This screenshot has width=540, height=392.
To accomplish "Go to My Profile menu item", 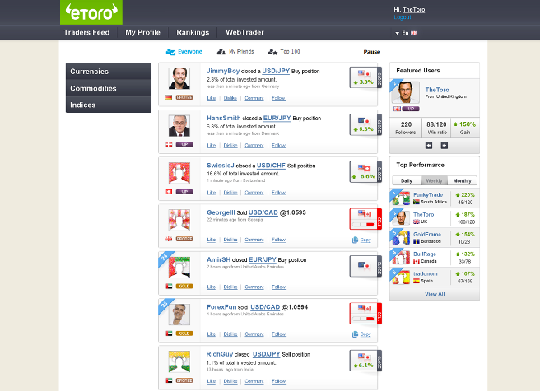I will (142, 32).
